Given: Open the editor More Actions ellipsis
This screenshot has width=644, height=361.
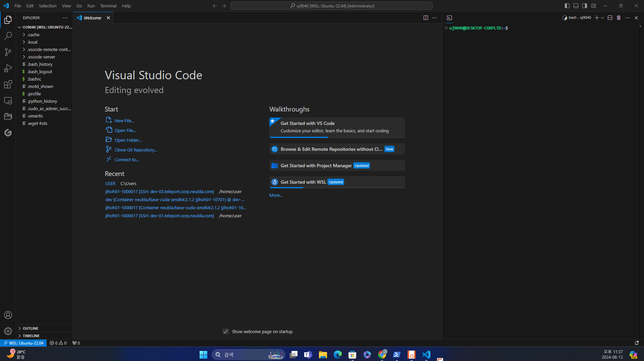Looking at the screenshot, I should pyautogui.click(x=434, y=18).
